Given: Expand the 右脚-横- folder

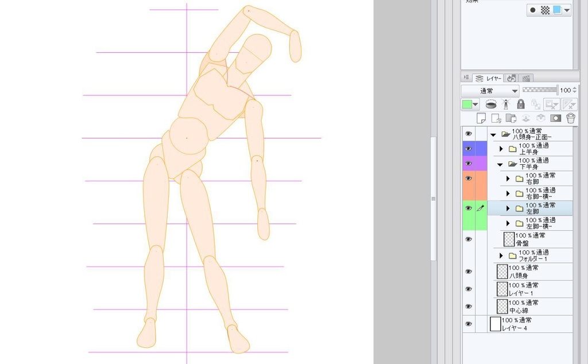Looking at the screenshot, I should pyautogui.click(x=508, y=193).
